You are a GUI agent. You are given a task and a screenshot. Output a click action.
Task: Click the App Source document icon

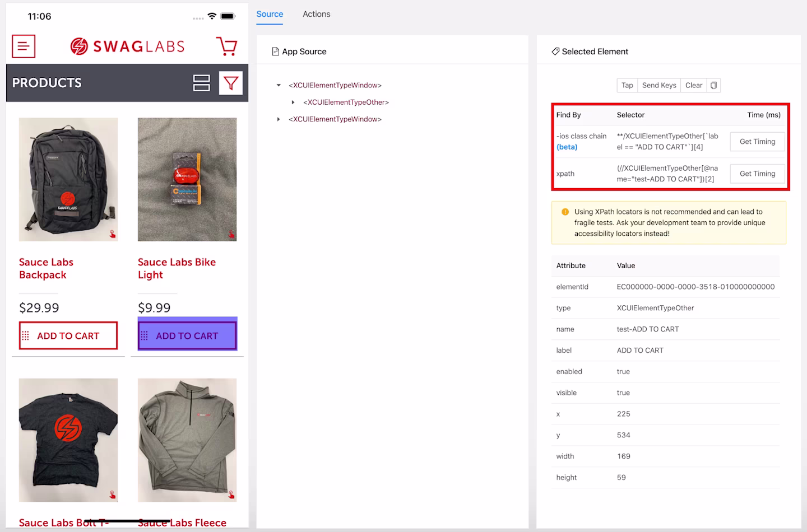pyautogui.click(x=275, y=52)
